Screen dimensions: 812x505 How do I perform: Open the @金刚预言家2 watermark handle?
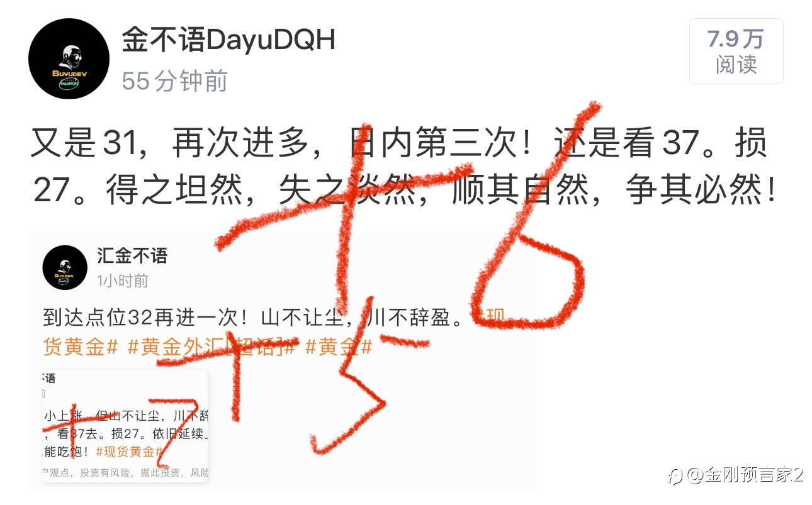point(745,475)
